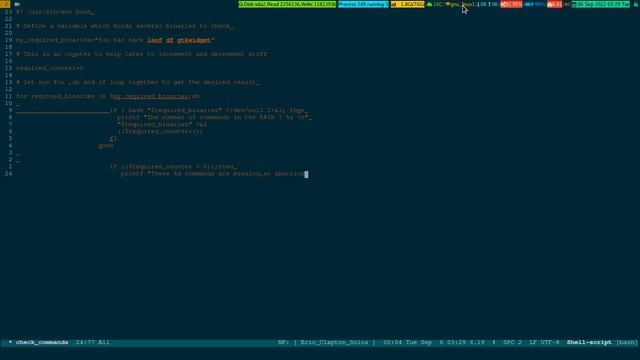The image size is (640, 360).
Task: Click the tray icon at far right of top bar
Action: coord(636,4)
